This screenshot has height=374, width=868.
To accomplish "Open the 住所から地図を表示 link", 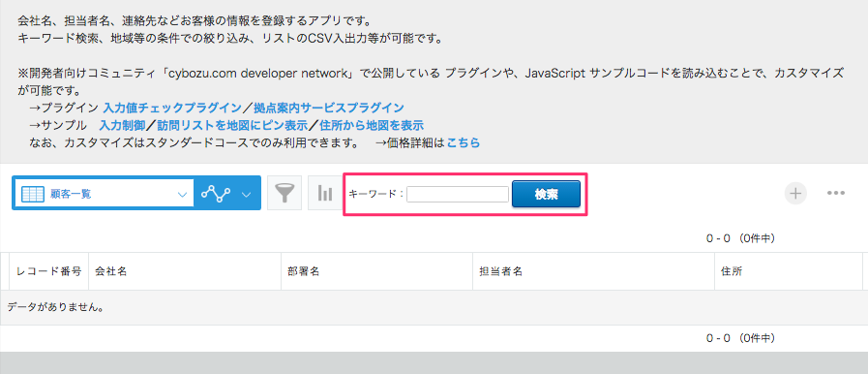I will (372, 125).
